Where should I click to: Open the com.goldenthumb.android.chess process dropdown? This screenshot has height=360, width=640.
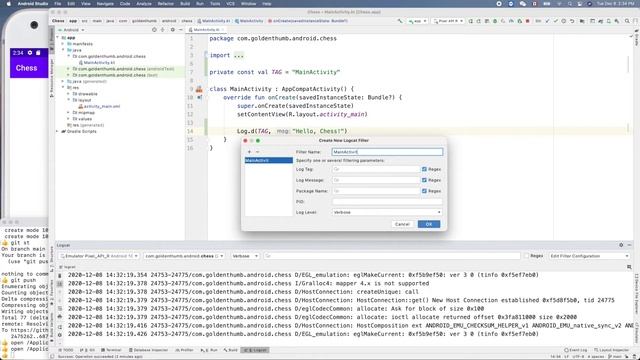click(x=184, y=256)
